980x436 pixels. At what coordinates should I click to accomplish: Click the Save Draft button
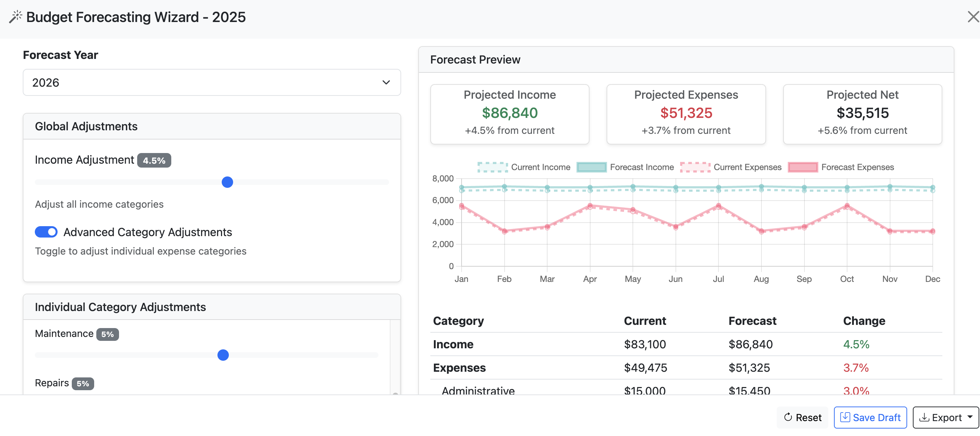click(x=870, y=418)
